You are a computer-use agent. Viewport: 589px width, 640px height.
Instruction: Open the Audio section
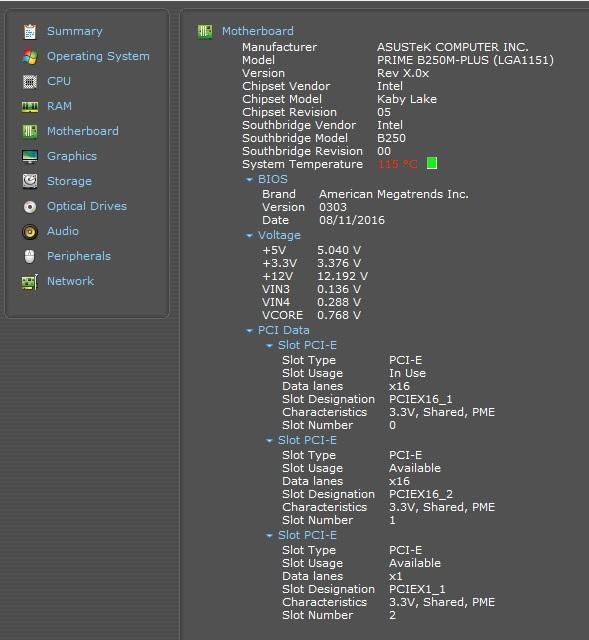63,231
